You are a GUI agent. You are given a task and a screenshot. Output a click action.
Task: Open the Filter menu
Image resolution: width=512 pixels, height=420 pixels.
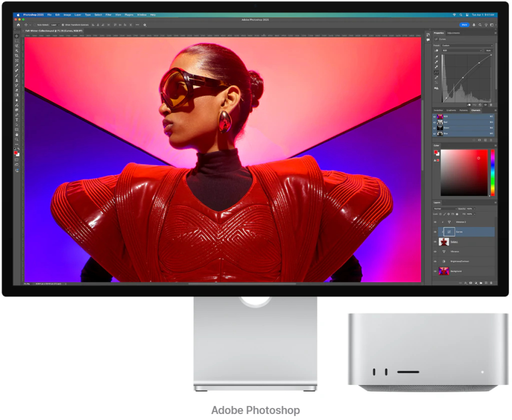(x=108, y=15)
